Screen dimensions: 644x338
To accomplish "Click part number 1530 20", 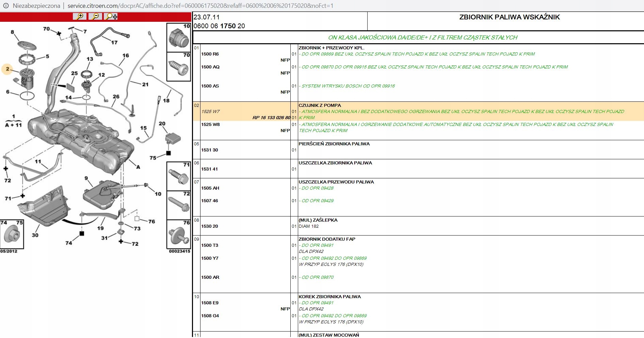I will [210, 226].
